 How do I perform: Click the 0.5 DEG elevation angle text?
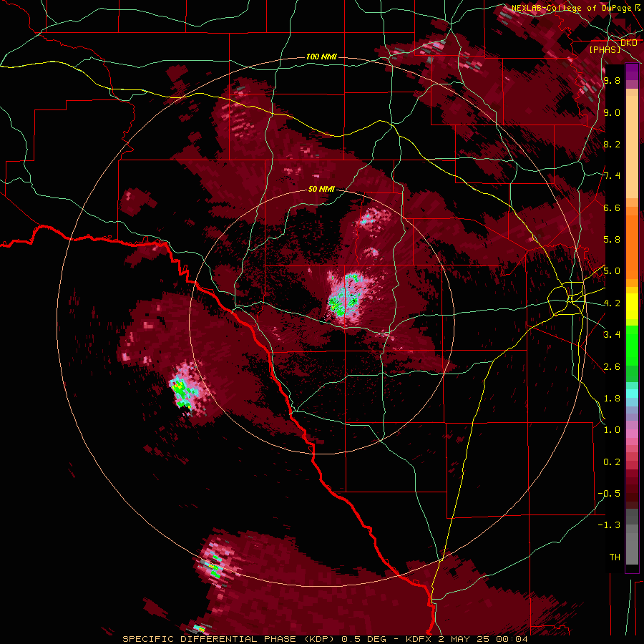coord(366,639)
